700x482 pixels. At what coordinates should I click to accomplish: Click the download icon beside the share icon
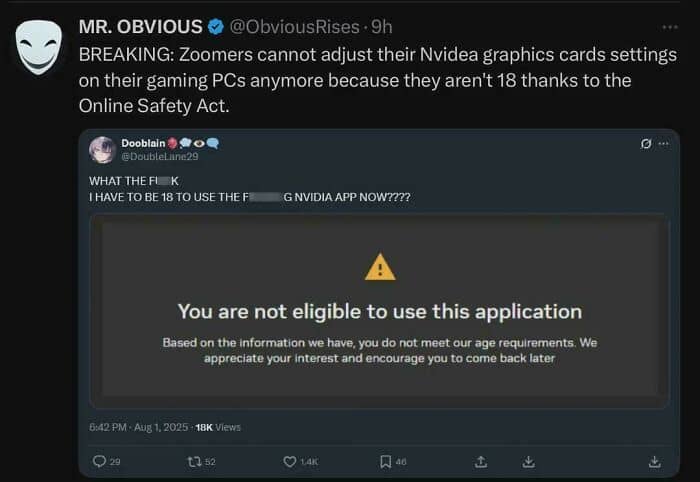(x=527, y=461)
